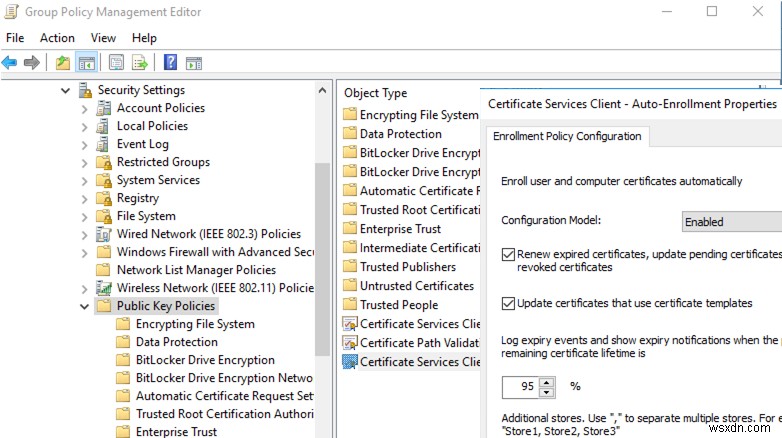This screenshot has height=438, width=782.
Task: Increase the expiry percentage with up spinner
Action: (x=547, y=382)
